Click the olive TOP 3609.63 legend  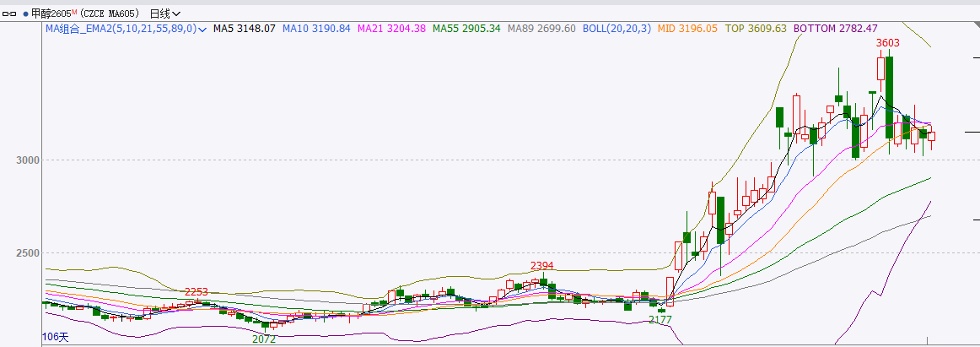pos(756,29)
